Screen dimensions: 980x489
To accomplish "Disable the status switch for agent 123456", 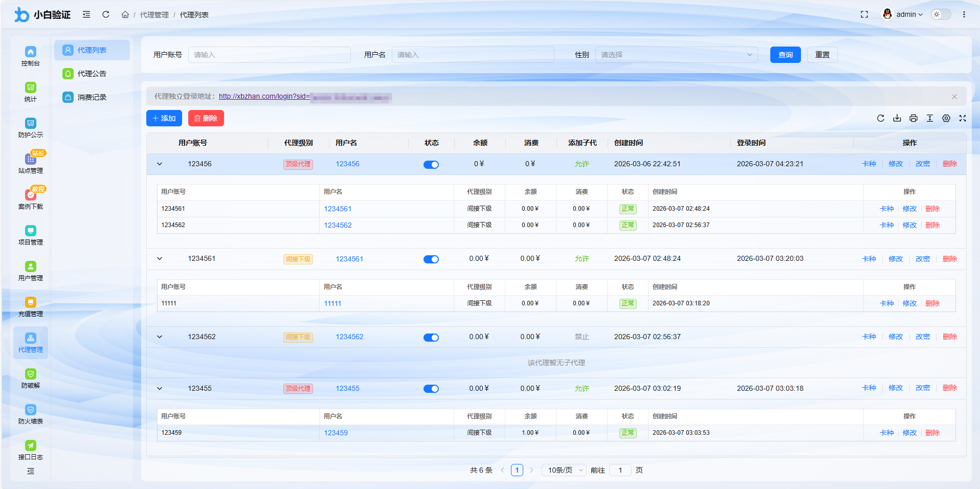I will pos(431,164).
